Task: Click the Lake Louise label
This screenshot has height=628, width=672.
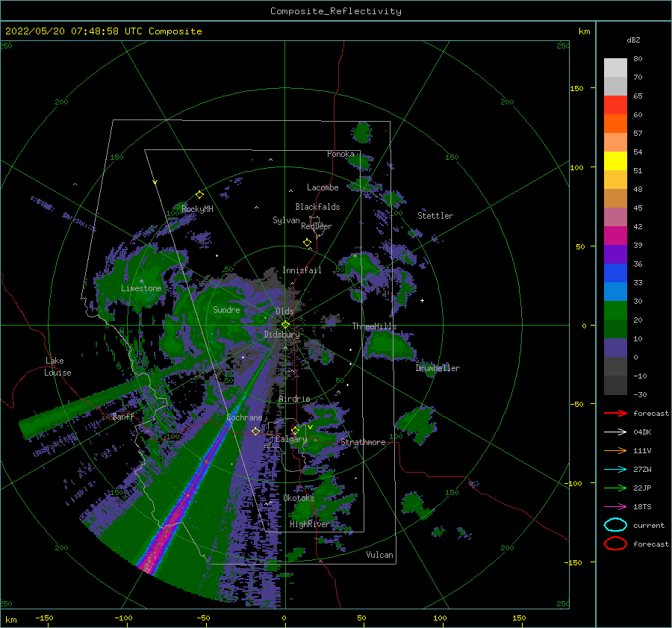Action: point(57,367)
